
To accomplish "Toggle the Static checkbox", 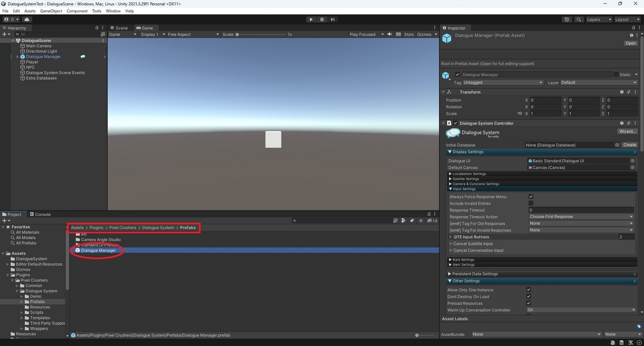I will point(616,75).
